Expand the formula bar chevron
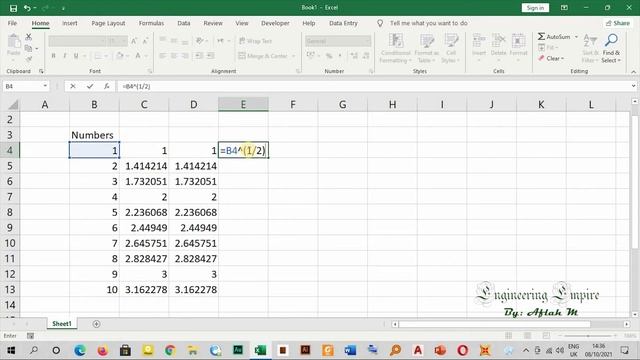Viewport: 640px width, 360px height. pyautogui.click(x=633, y=86)
